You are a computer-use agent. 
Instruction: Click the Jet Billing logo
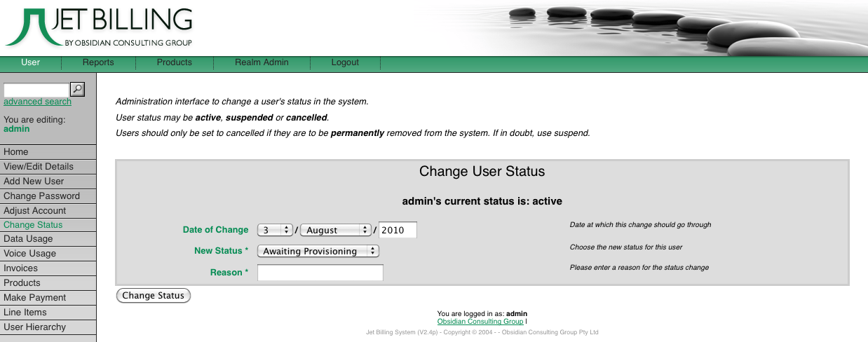coord(98,27)
